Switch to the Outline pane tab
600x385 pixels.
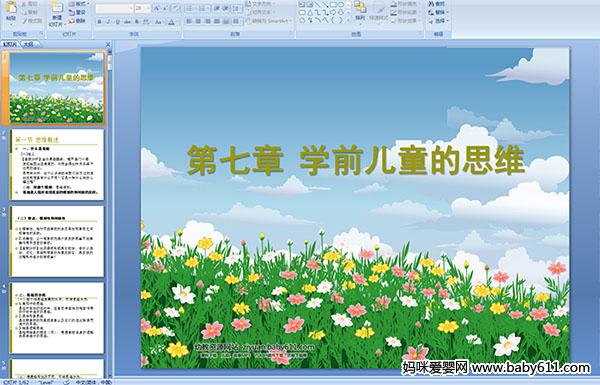(28, 44)
